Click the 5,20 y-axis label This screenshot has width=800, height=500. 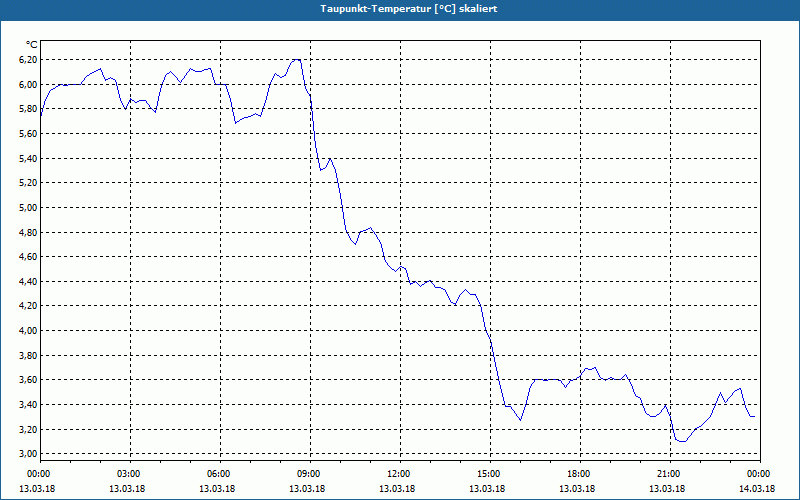pyautogui.click(x=29, y=183)
